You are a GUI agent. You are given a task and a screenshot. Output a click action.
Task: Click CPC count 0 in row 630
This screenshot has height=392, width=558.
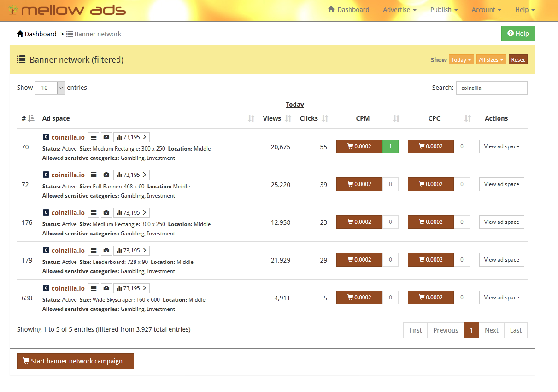tap(462, 298)
